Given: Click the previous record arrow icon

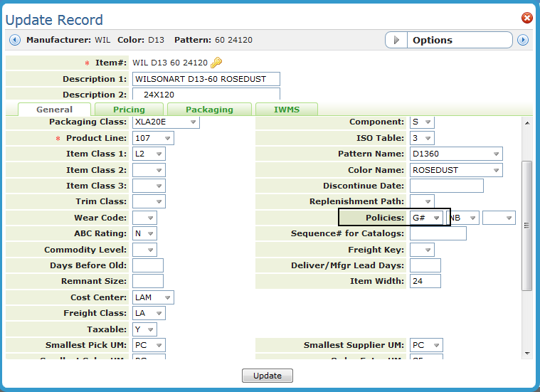Looking at the screenshot, I should [x=14, y=40].
